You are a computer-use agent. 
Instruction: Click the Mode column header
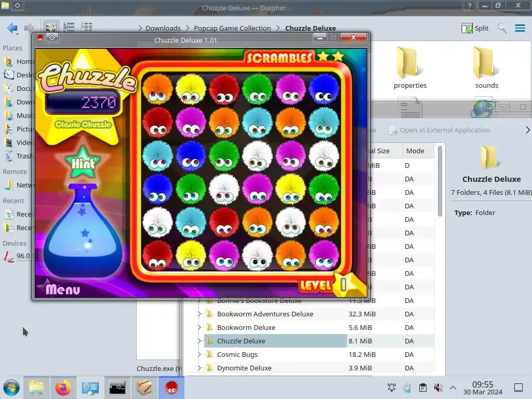pos(418,151)
